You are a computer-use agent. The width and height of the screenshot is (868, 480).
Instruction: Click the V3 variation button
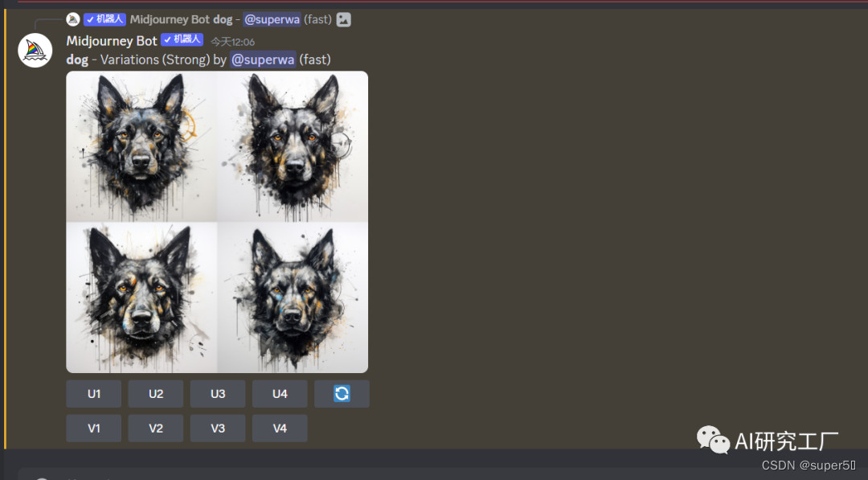point(218,428)
